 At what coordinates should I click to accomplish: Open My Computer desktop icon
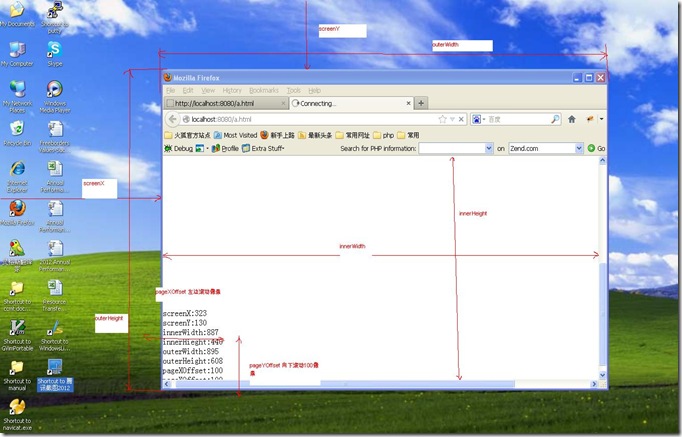[x=17, y=54]
